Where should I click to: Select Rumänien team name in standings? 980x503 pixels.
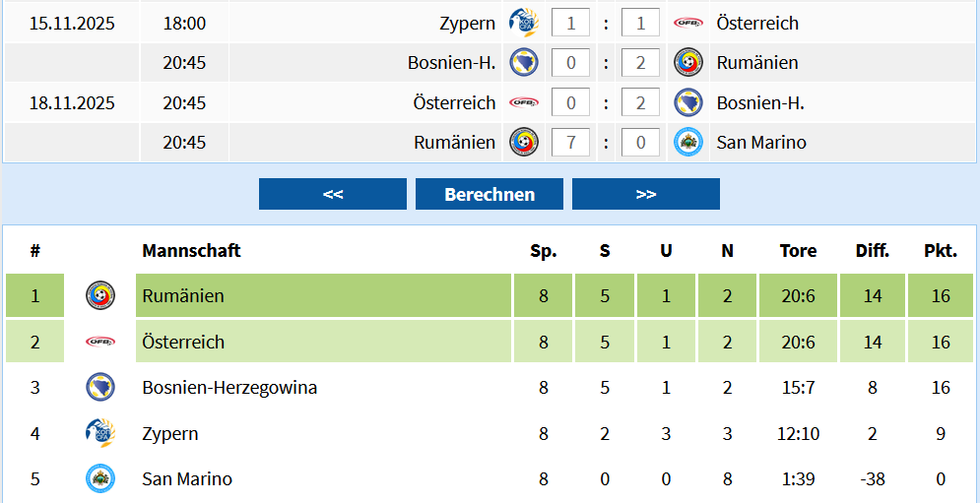click(x=183, y=295)
